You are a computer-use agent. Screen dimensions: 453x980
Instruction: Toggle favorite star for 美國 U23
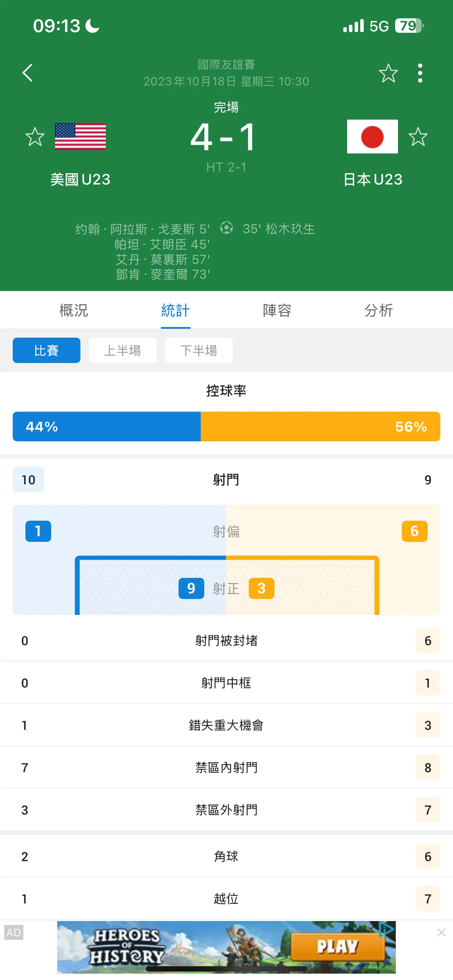pos(35,137)
